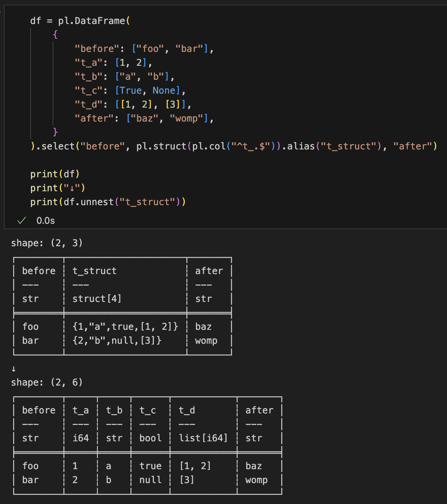This screenshot has width=447, height=504.
Task: Click the struct[4] dtype in output table
Action: click(97, 298)
